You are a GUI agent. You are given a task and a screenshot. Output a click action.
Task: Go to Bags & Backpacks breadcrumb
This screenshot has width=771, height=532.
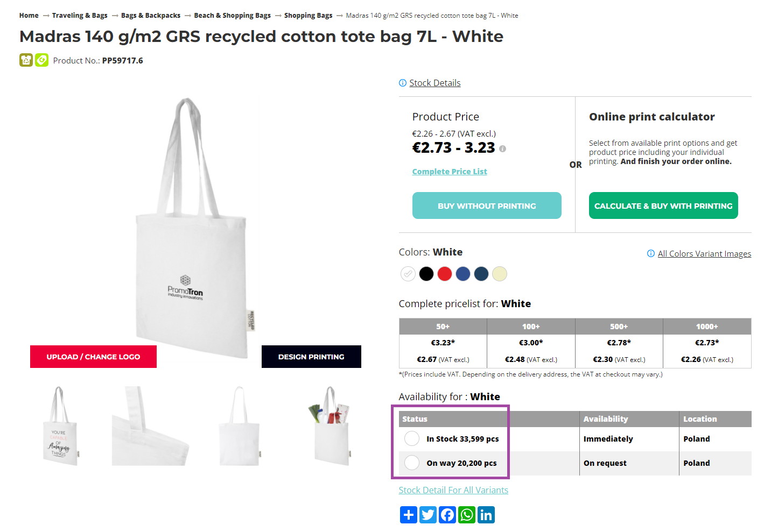click(x=151, y=16)
